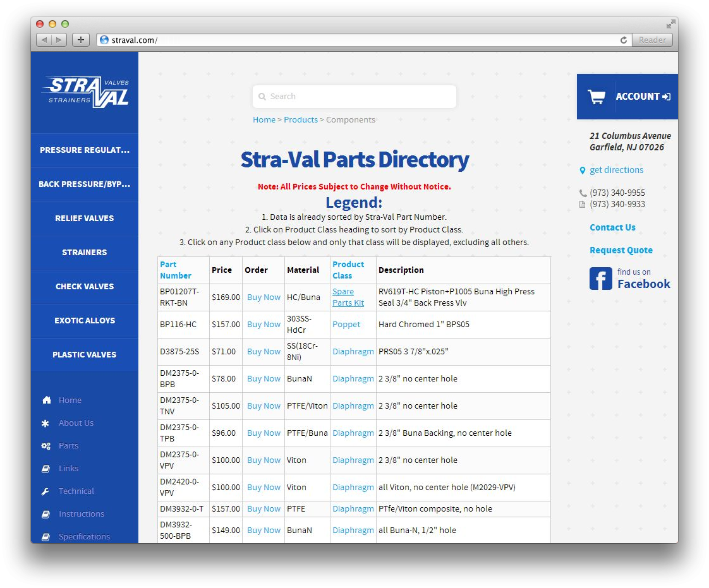
Task: Reload the page with the refresh icon
Action: tap(623, 40)
